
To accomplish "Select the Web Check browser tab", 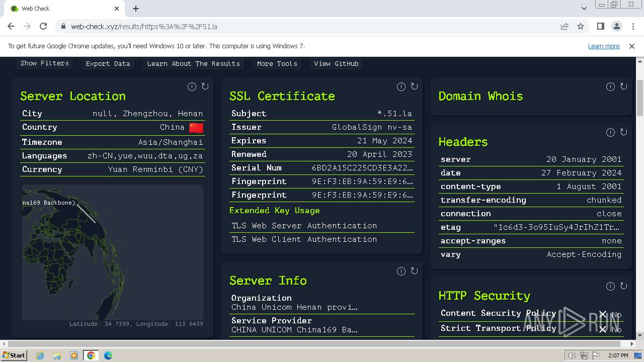I will pos(65,9).
